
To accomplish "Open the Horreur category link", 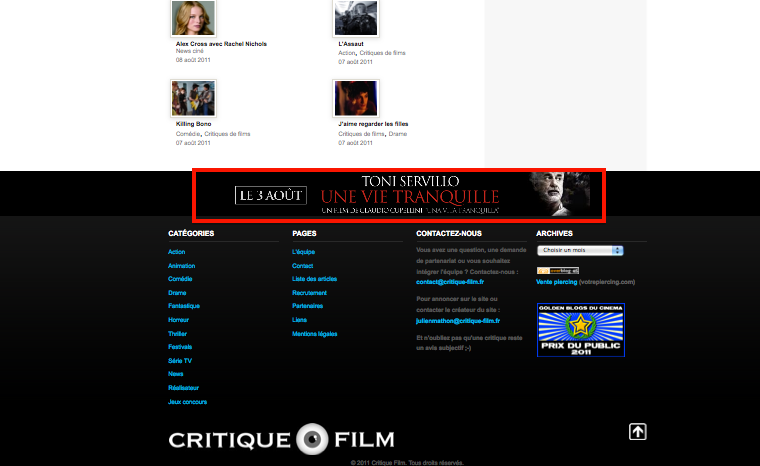I will pos(178,320).
